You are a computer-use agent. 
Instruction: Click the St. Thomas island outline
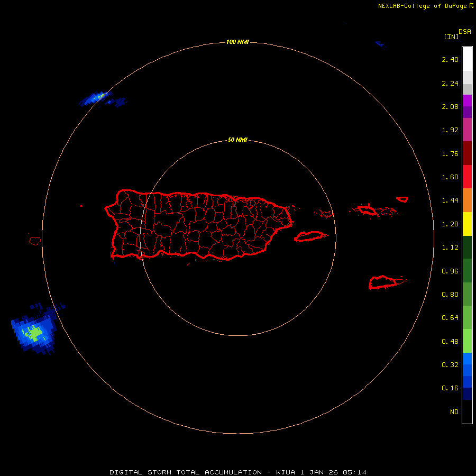coord(368,210)
